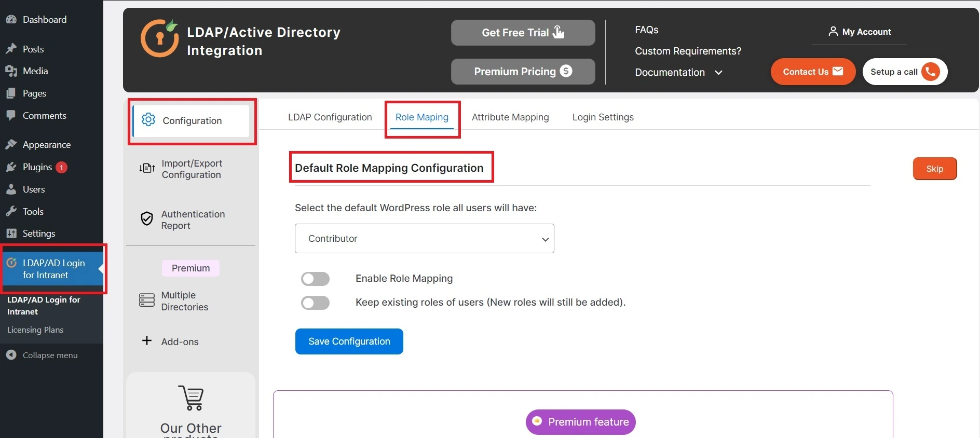This screenshot has height=438, width=980.
Task: Open the FAQs link
Action: click(x=647, y=30)
